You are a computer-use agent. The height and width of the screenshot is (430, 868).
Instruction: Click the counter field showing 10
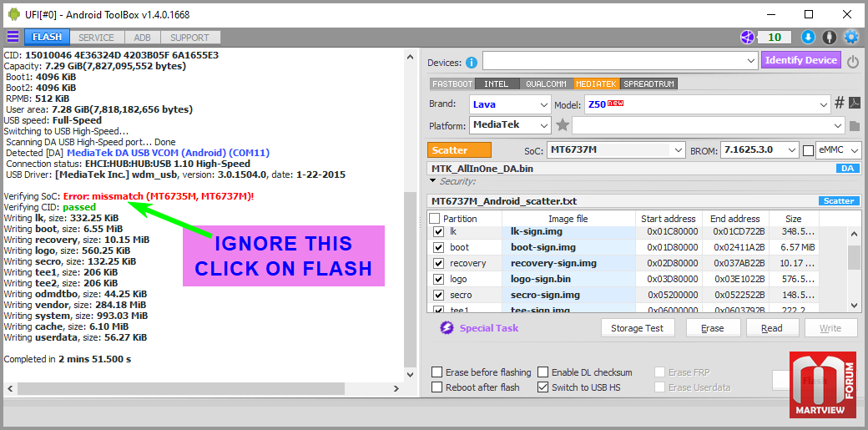click(775, 37)
